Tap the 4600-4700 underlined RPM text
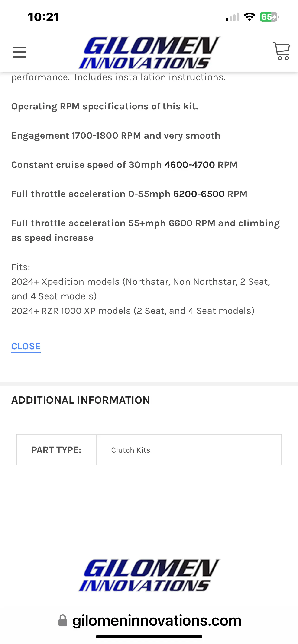Viewport: 298px width, 644px height. [190, 165]
